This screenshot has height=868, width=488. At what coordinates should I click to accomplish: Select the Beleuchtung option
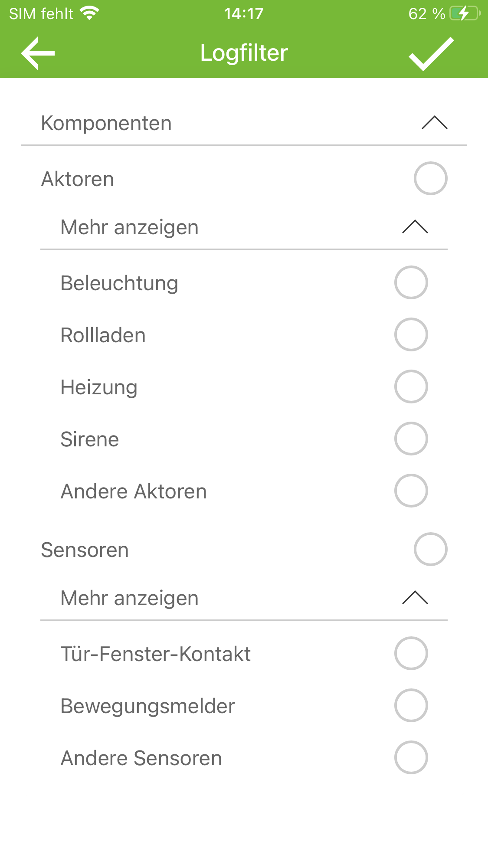411,282
